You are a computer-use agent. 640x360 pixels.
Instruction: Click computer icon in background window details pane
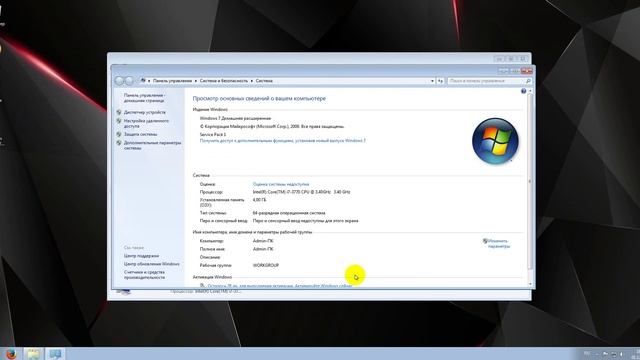point(123,291)
